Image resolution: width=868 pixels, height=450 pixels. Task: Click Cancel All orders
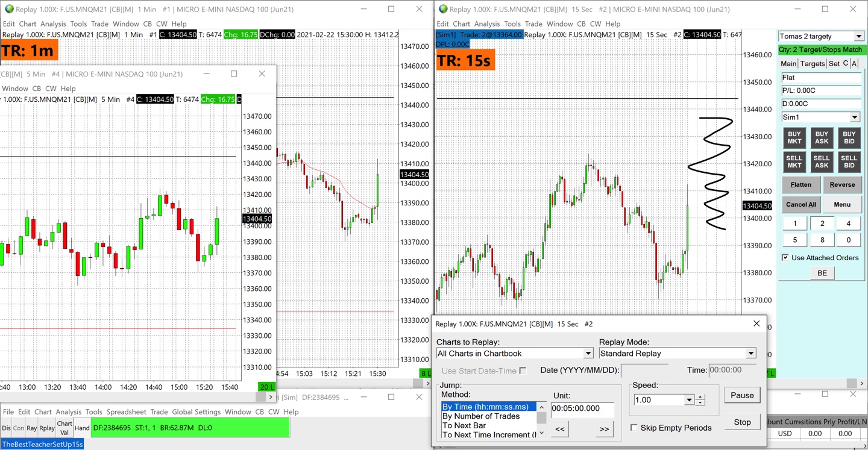coord(801,204)
